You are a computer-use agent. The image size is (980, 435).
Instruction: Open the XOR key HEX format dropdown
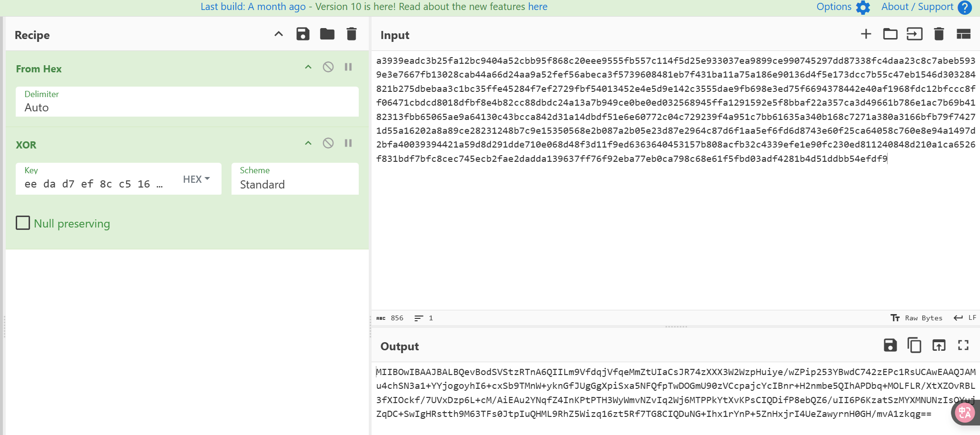coord(196,179)
